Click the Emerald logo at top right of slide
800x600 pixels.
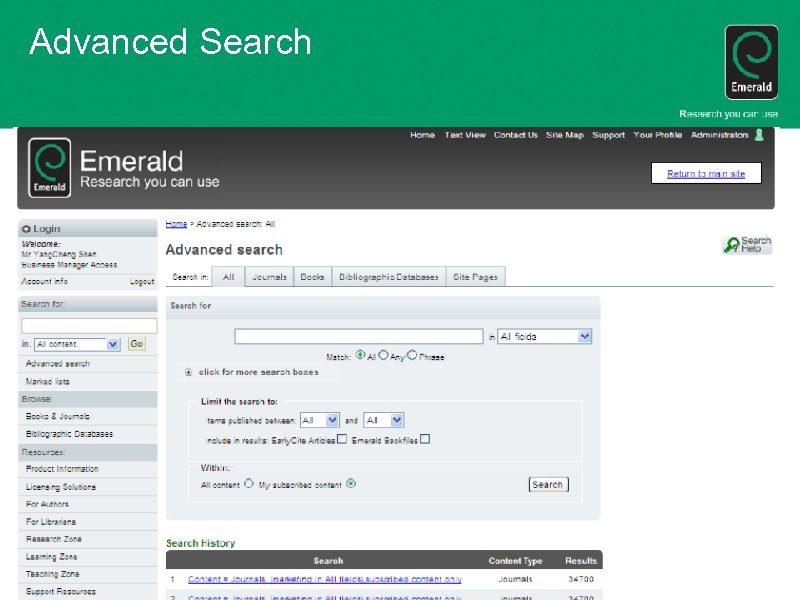pos(751,62)
